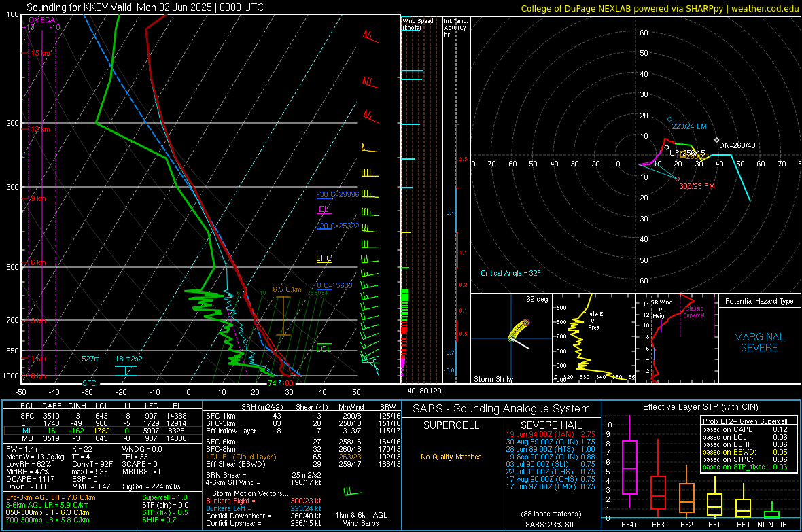Click the Bunkers Left = storm motion line

click(264, 508)
